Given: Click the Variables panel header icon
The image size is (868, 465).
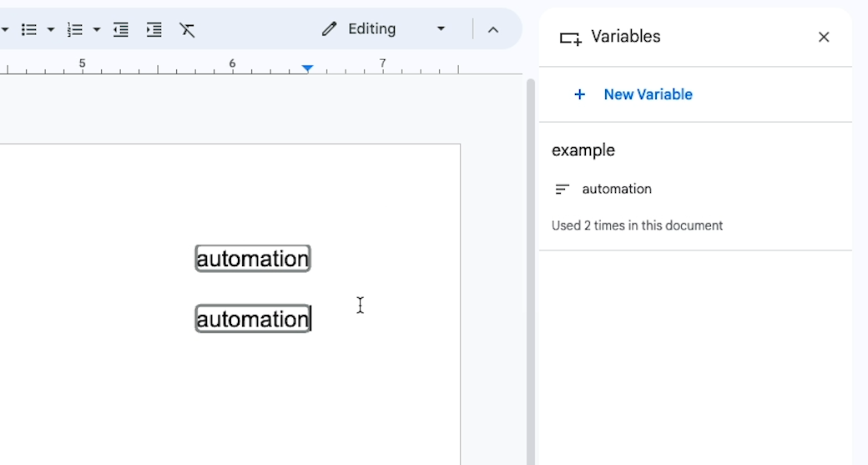Looking at the screenshot, I should [570, 38].
